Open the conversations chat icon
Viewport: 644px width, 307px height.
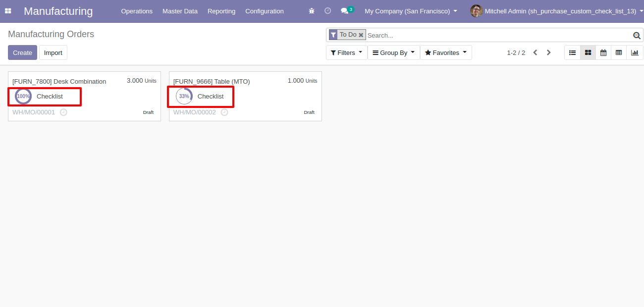(344, 11)
